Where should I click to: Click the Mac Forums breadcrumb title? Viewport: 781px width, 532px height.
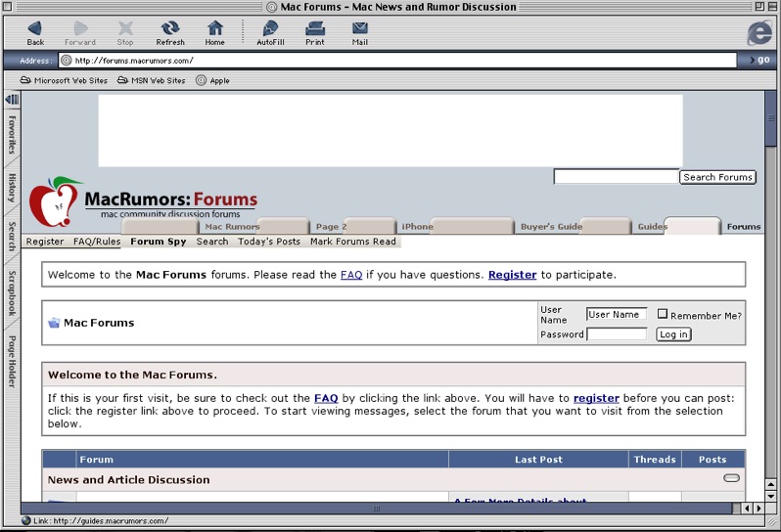coord(99,323)
